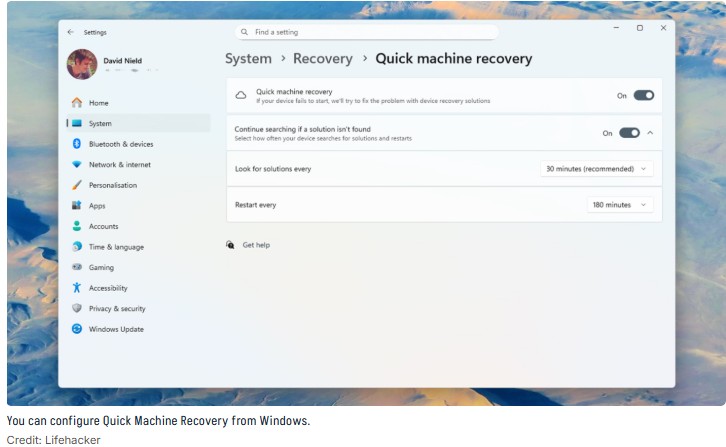Click the Bluetooth icon in sidebar
The width and height of the screenshot is (726, 447).
[77, 144]
